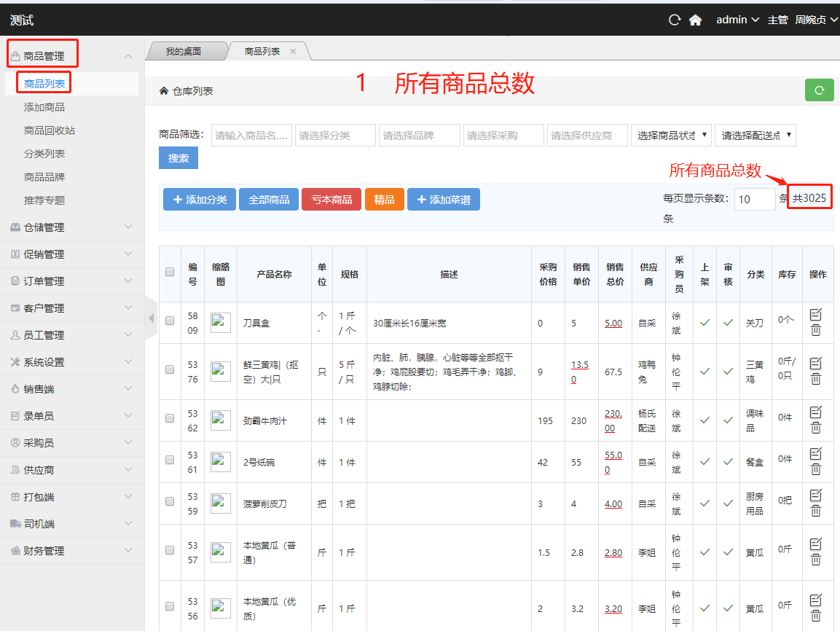The width and height of the screenshot is (840, 631).
Task: Click the 请输入商品名 input field
Action: [251, 136]
